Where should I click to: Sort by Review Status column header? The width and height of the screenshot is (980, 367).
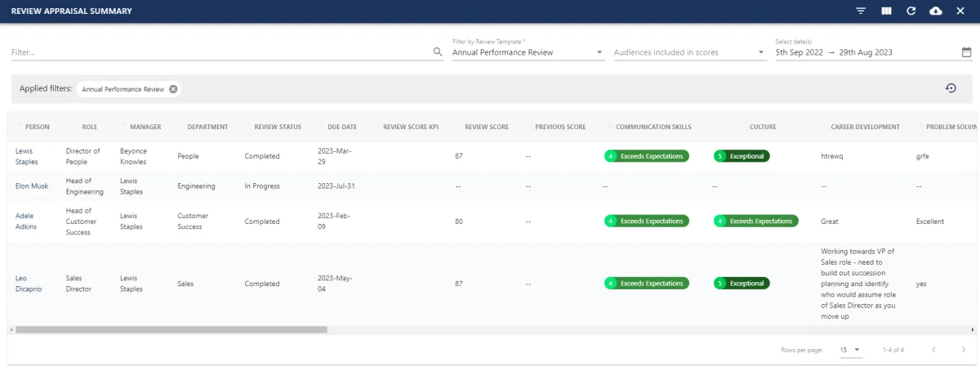pos(278,127)
